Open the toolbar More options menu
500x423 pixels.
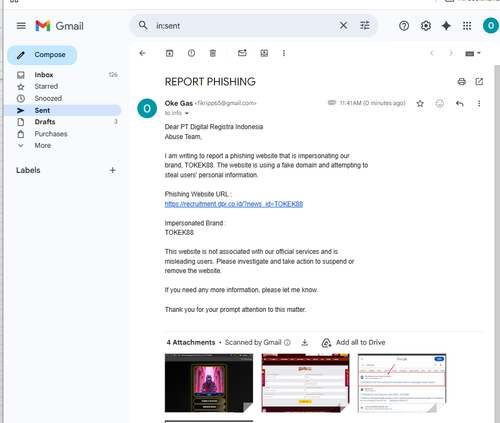coord(284,53)
